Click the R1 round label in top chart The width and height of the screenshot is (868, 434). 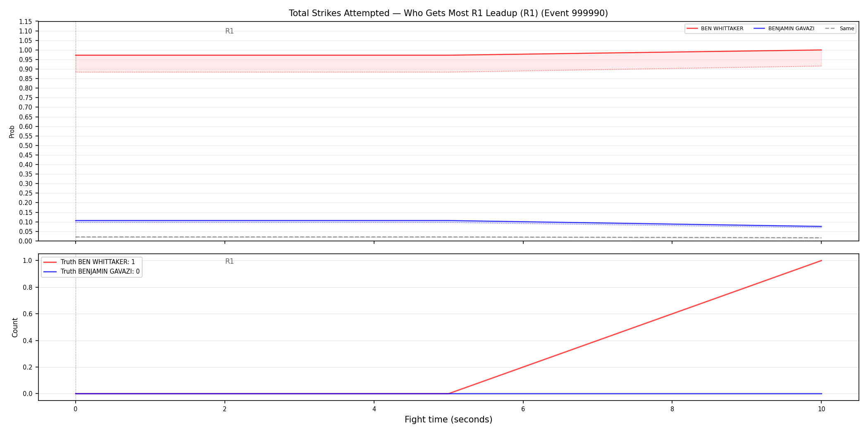tap(229, 31)
